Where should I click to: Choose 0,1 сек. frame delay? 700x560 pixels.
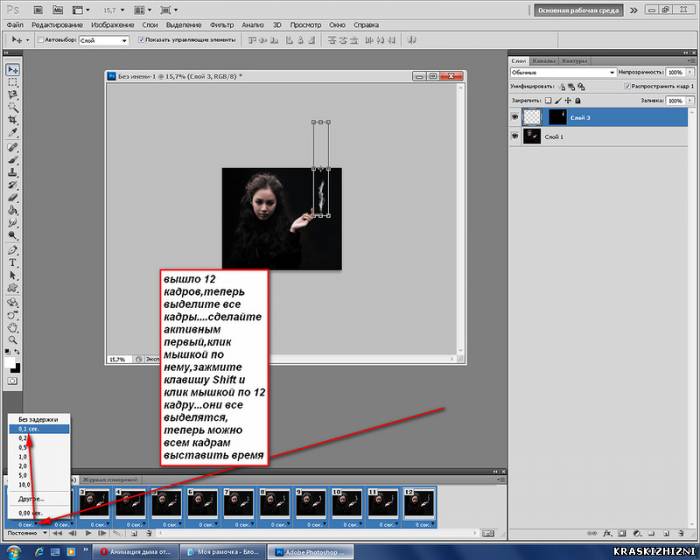pos(39,429)
